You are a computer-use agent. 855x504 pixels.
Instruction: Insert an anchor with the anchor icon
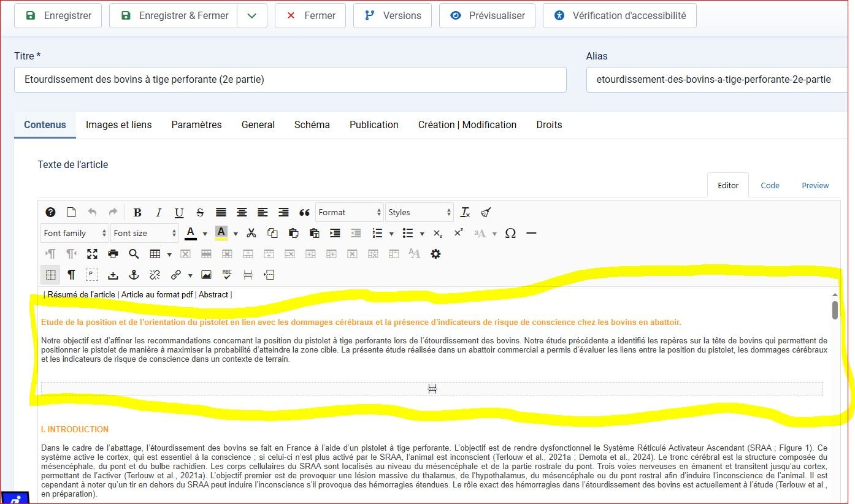click(134, 275)
